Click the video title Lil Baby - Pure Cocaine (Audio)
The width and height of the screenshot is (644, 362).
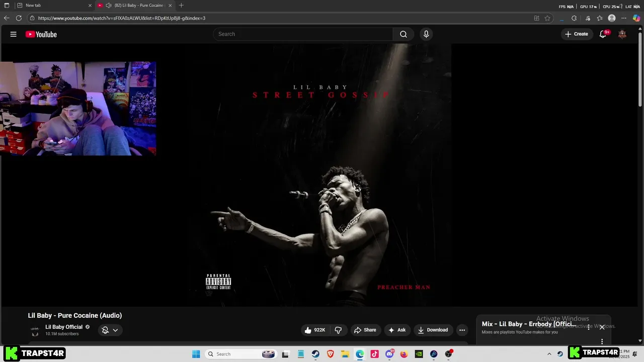75,315
